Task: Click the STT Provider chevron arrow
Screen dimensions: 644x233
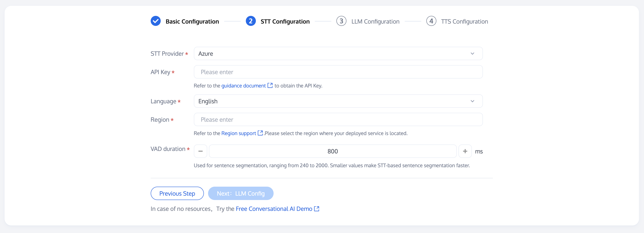Action: (x=472, y=53)
